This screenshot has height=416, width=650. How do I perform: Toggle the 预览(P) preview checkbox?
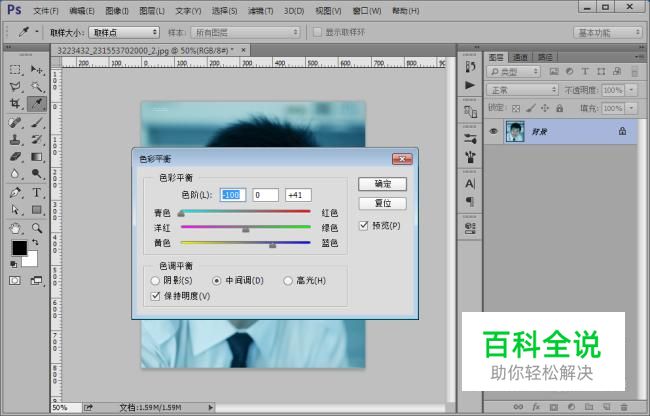point(364,225)
